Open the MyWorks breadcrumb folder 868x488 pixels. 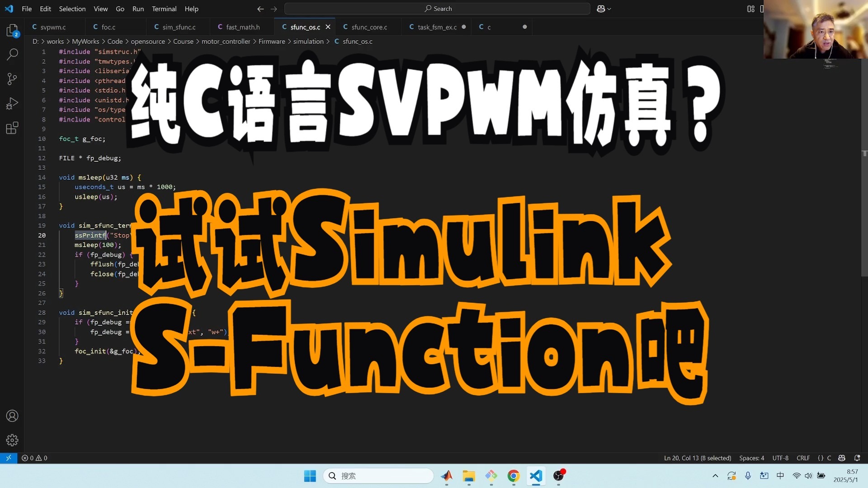(x=85, y=41)
